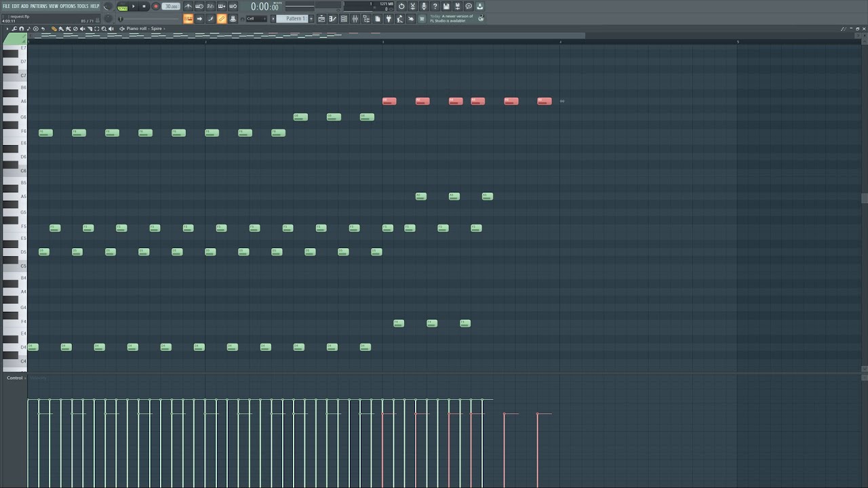Select the last red A6 note
Viewport: 868px width, 488px height.
point(545,101)
